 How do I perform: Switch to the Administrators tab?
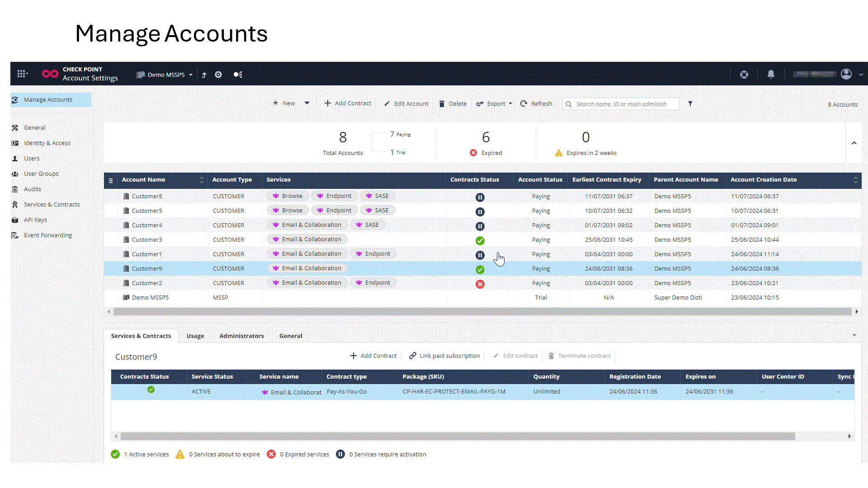[241, 336]
